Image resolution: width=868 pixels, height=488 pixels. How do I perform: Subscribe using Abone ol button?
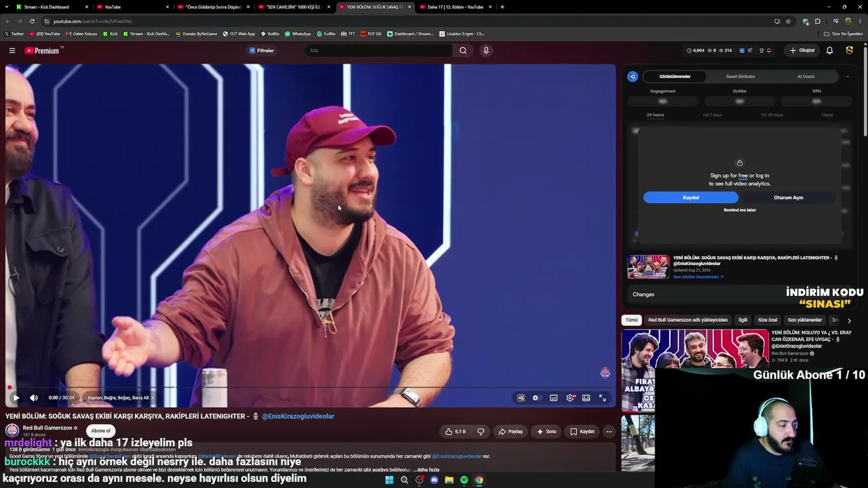click(100, 431)
